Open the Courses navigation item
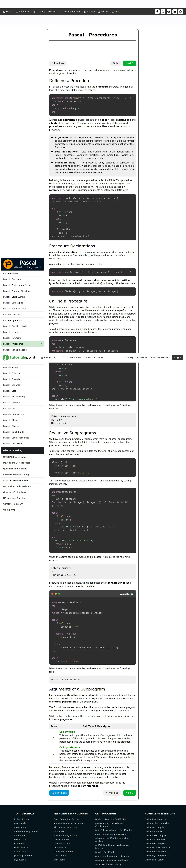The width and height of the screenshot is (186, 868). (x=142, y=357)
